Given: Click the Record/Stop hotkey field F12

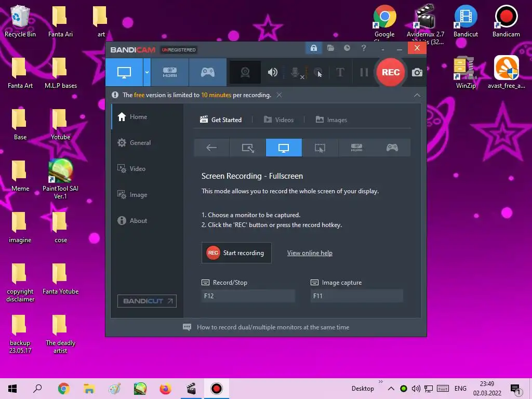Looking at the screenshot, I should (248, 296).
